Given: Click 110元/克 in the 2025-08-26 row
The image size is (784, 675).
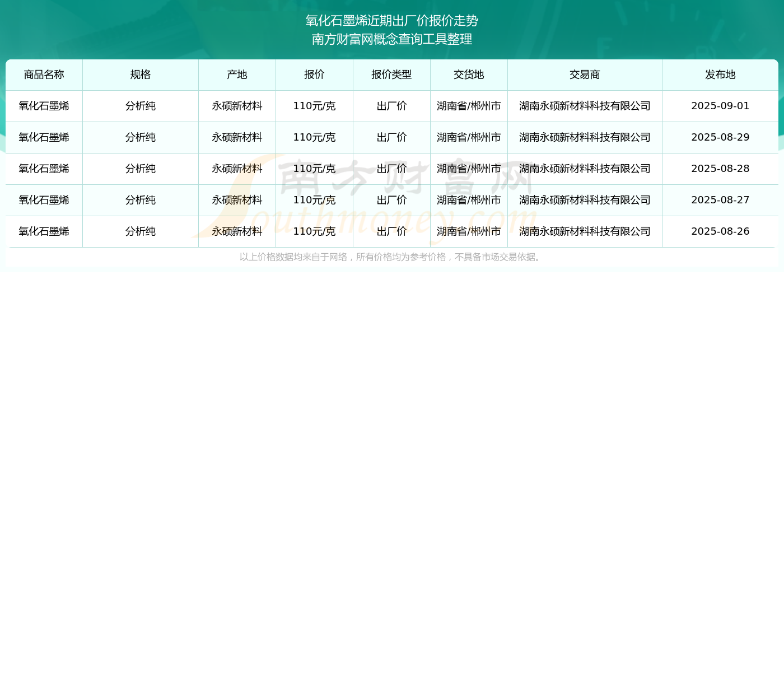Looking at the screenshot, I should tap(314, 231).
